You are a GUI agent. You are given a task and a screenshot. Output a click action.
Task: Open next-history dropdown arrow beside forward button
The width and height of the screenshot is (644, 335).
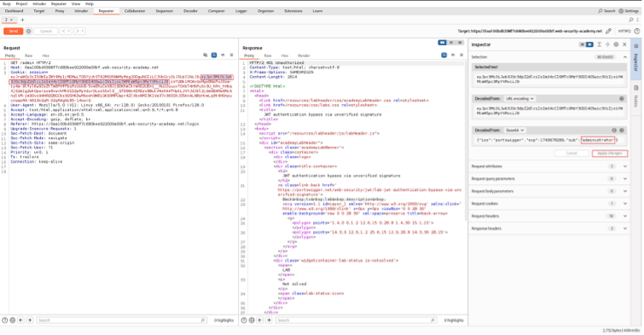click(x=83, y=32)
